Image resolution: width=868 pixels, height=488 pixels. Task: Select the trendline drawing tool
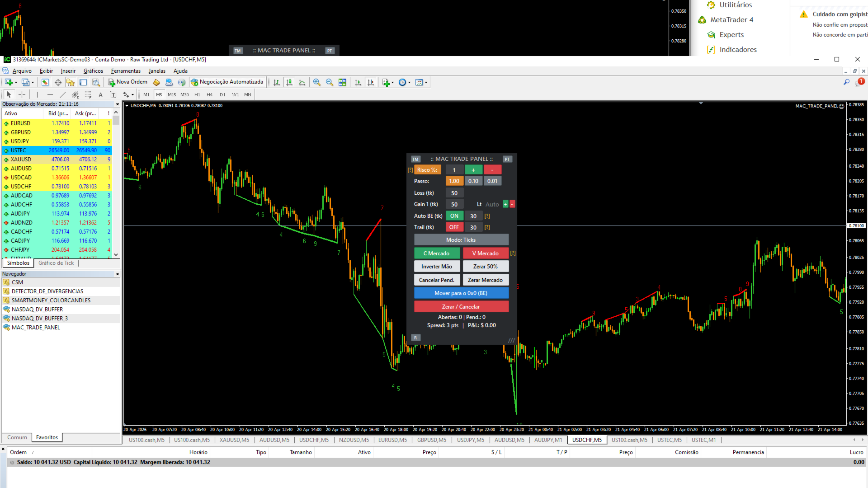click(x=63, y=94)
